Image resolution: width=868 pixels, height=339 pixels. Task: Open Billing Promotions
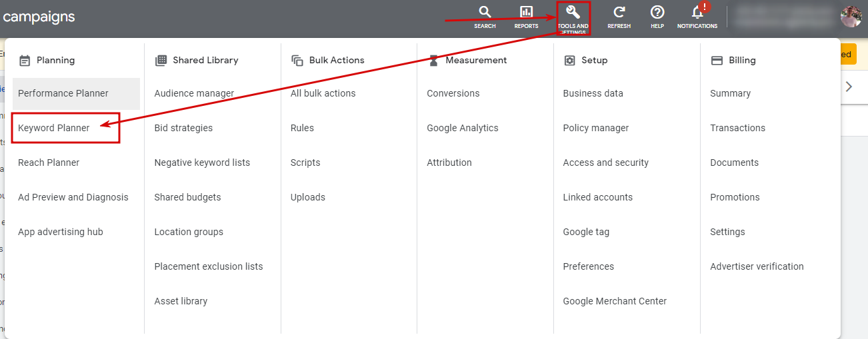tap(735, 197)
